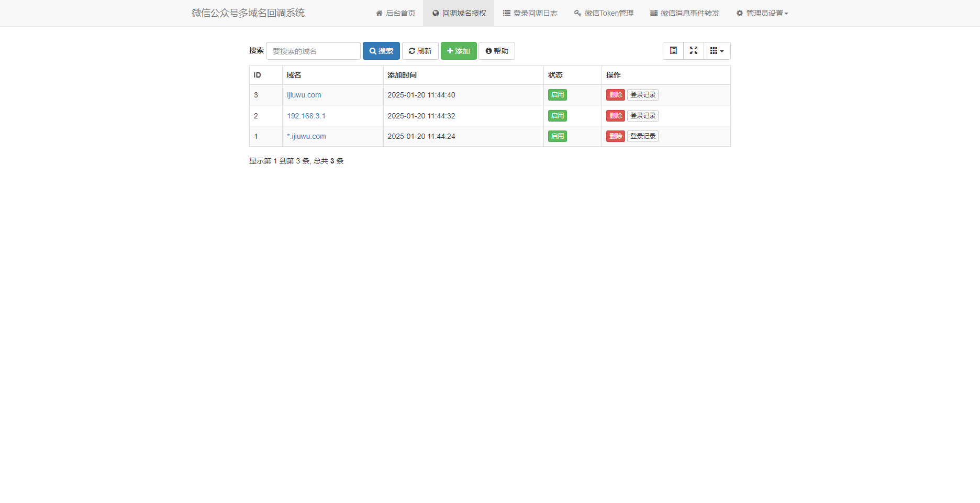View 登录记录 for *.ijiuwu.com row
This screenshot has width=980, height=503.
pyautogui.click(x=643, y=136)
